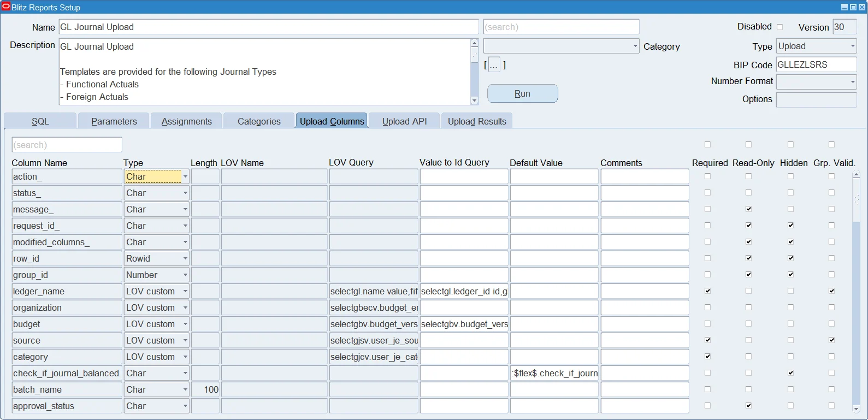This screenshot has width=868, height=420.
Task: Click Value to Id Query for budget
Action: pyautogui.click(x=464, y=324)
